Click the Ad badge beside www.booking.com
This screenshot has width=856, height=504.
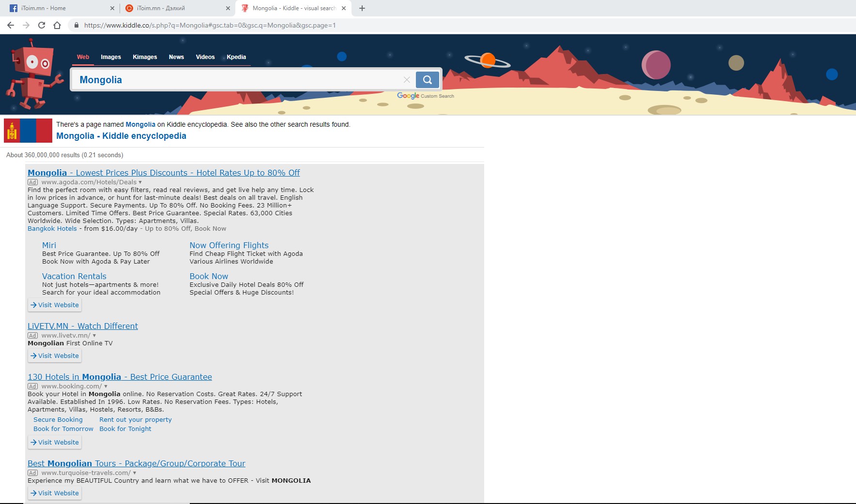32,386
